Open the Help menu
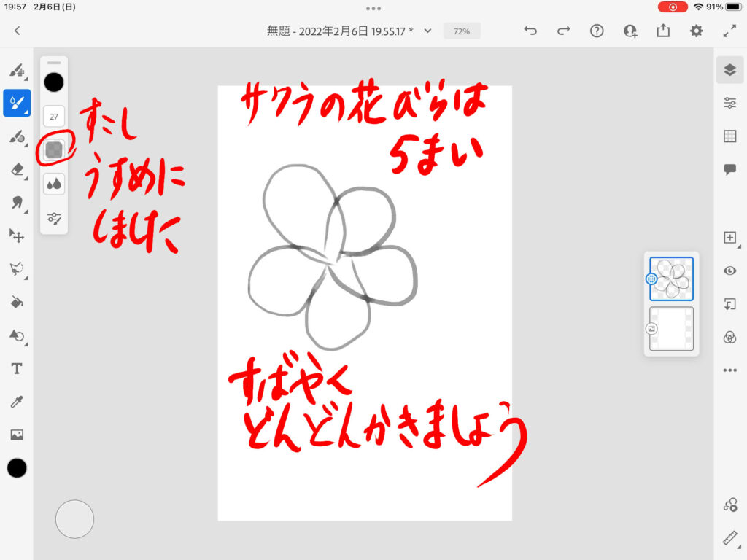747x560 pixels. (597, 31)
